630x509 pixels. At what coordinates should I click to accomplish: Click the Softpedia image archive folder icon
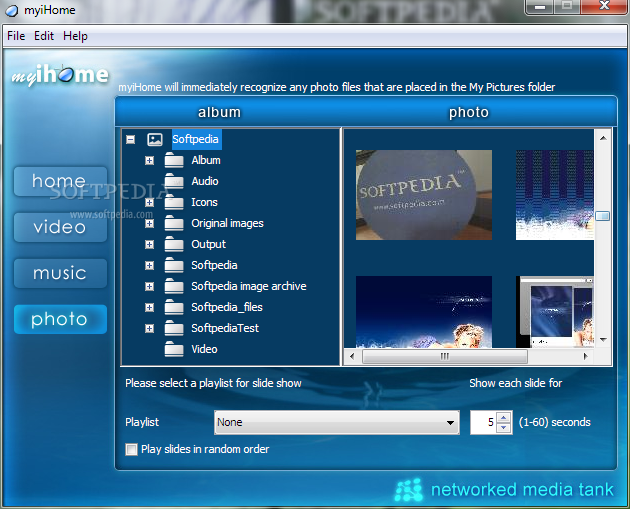[174, 286]
